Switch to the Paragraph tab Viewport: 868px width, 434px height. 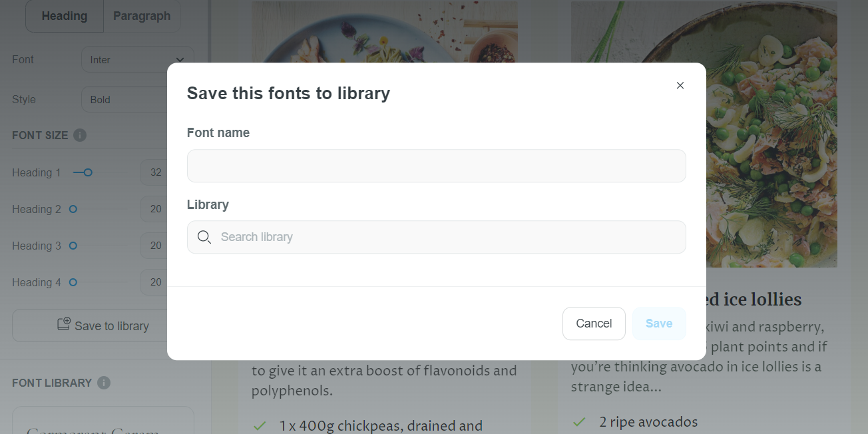coord(142,16)
